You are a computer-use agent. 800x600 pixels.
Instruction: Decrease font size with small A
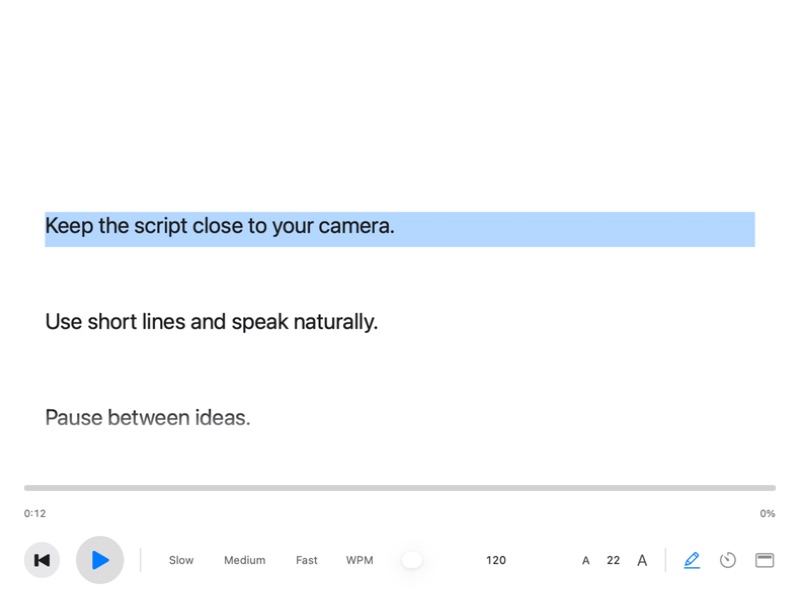point(586,561)
